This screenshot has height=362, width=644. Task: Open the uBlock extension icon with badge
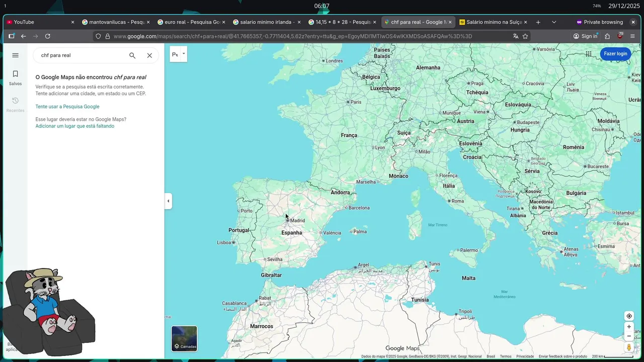[x=620, y=36]
